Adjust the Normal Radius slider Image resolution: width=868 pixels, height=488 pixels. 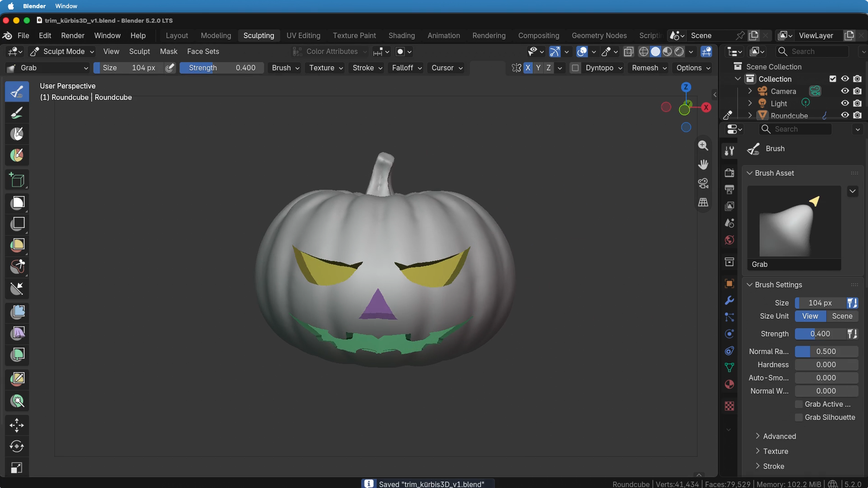tap(826, 351)
